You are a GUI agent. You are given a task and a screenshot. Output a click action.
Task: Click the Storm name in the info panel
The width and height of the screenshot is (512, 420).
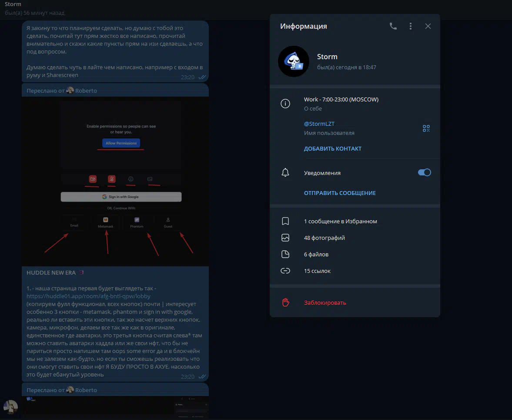click(327, 57)
